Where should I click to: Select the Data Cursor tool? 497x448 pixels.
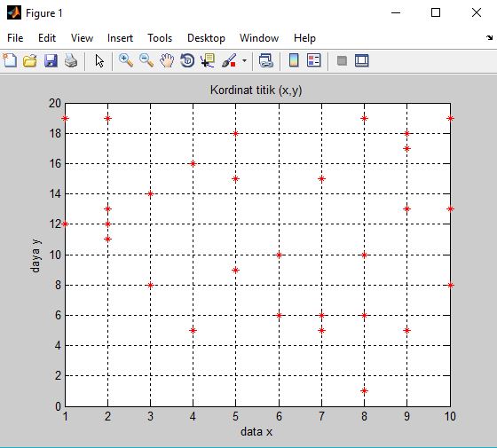[x=208, y=60]
